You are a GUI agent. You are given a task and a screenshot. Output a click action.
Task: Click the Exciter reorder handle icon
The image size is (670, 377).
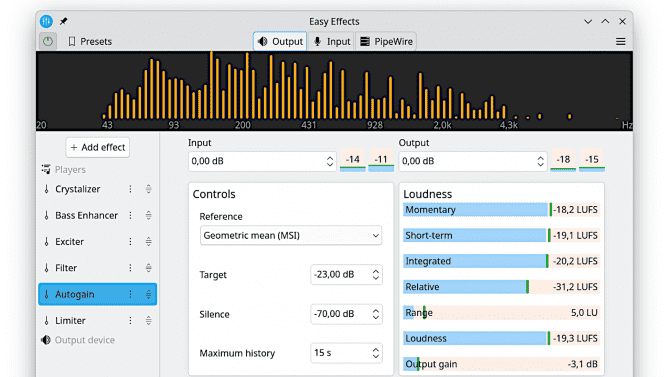pos(148,242)
